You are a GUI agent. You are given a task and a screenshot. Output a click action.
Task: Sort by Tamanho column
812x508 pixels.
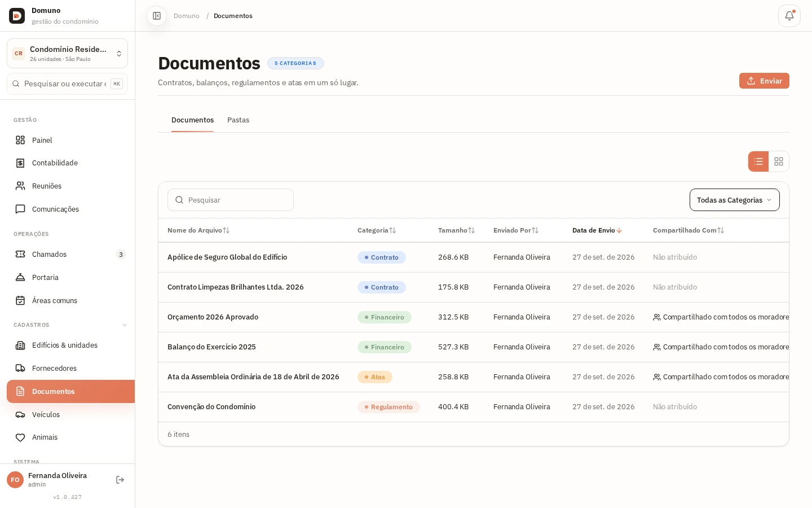457,230
